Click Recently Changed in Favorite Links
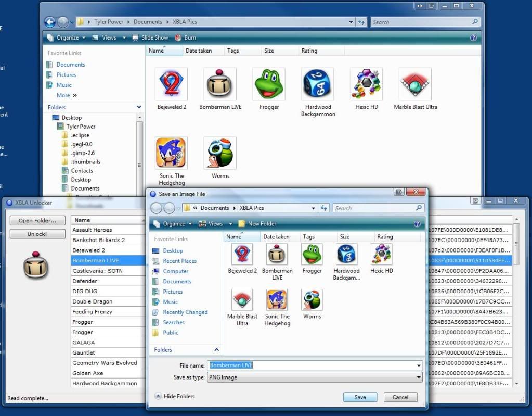 click(185, 312)
